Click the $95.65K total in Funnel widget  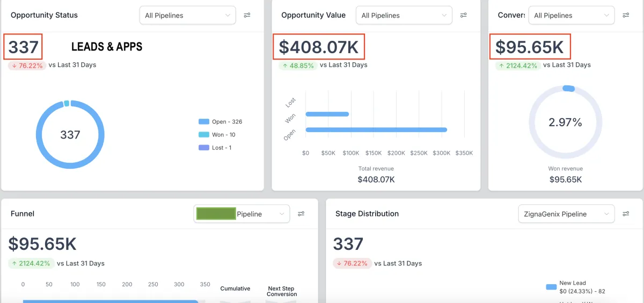tap(42, 244)
